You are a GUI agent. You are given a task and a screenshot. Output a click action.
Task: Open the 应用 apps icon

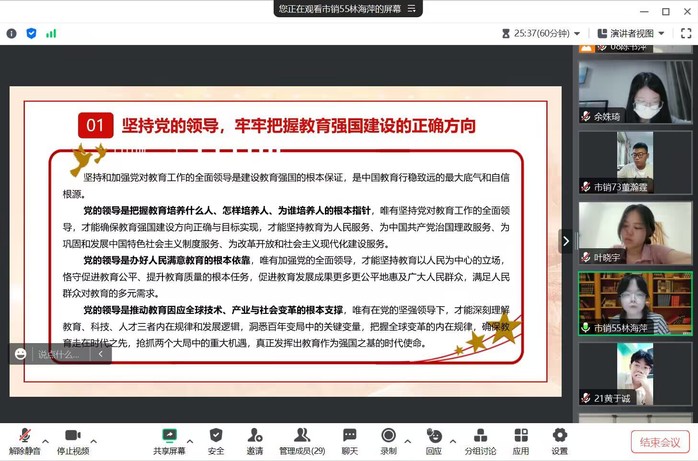(x=520, y=440)
